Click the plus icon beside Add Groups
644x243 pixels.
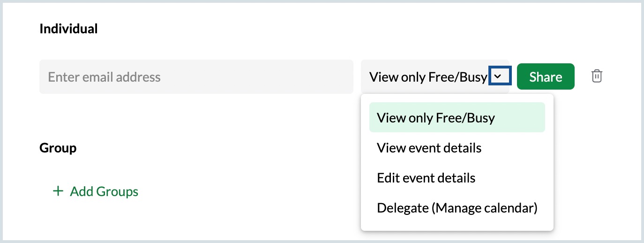[x=58, y=191]
